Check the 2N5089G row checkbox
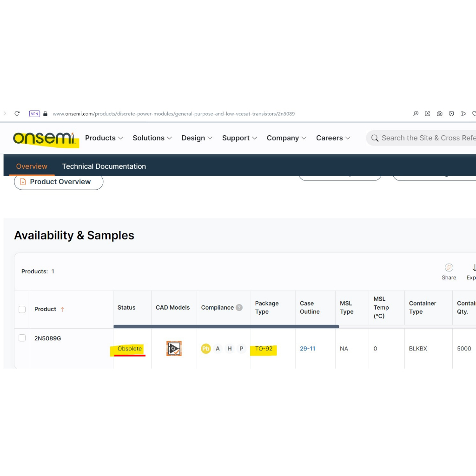476x476 pixels. tap(22, 338)
